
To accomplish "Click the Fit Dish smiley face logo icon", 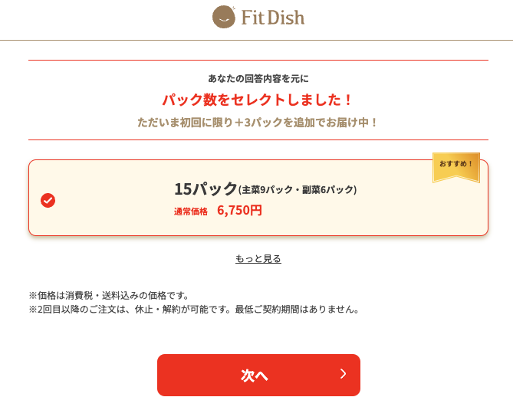I will click(224, 17).
